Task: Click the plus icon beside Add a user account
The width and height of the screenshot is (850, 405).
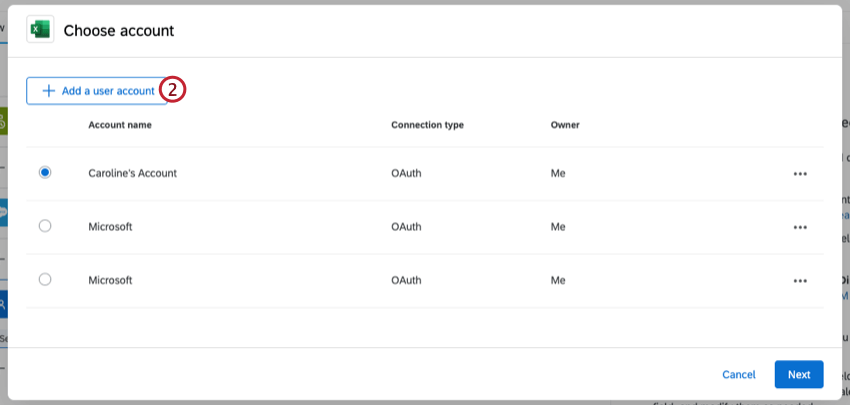Action: pyautogui.click(x=48, y=91)
